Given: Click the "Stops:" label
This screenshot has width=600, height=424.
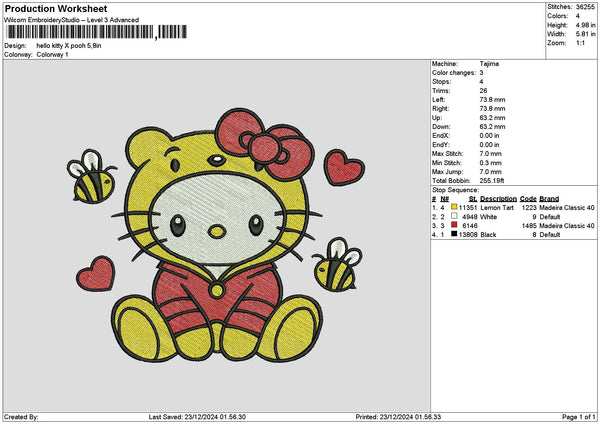Looking at the screenshot, I should point(442,82).
